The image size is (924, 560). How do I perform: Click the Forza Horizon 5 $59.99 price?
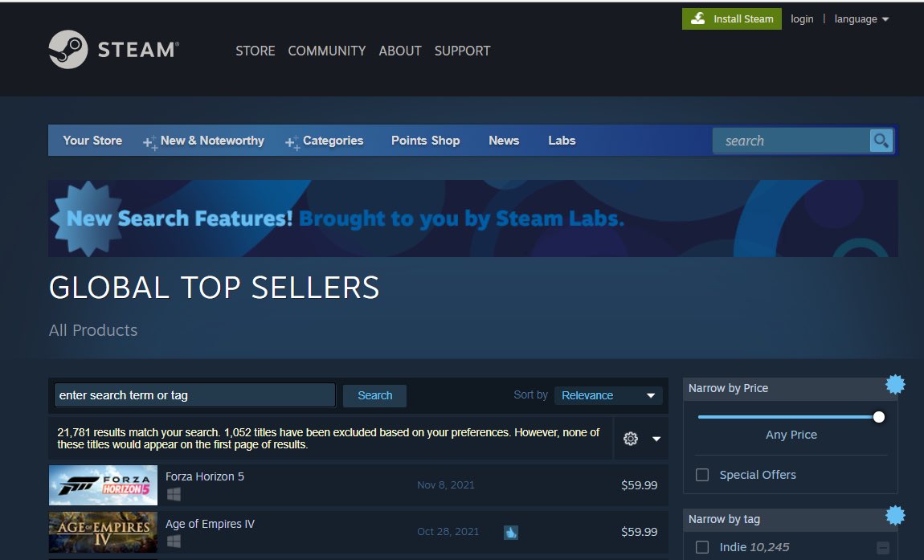coord(639,485)
